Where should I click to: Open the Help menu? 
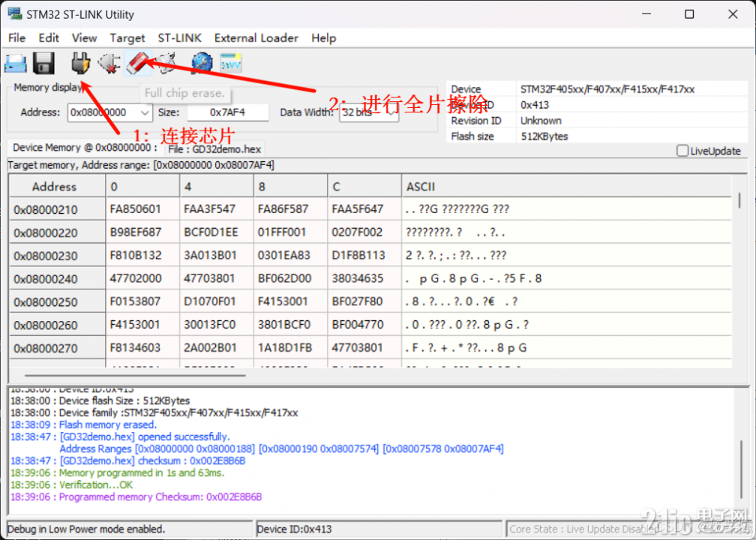click(323, 37)
